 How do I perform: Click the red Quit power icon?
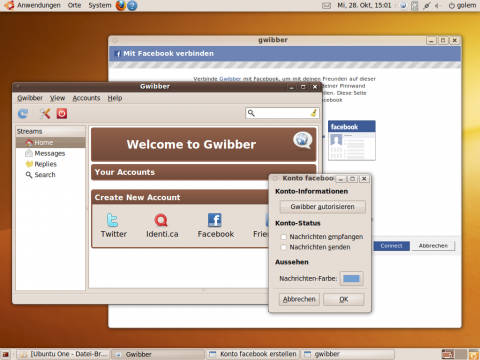[62, 114]
